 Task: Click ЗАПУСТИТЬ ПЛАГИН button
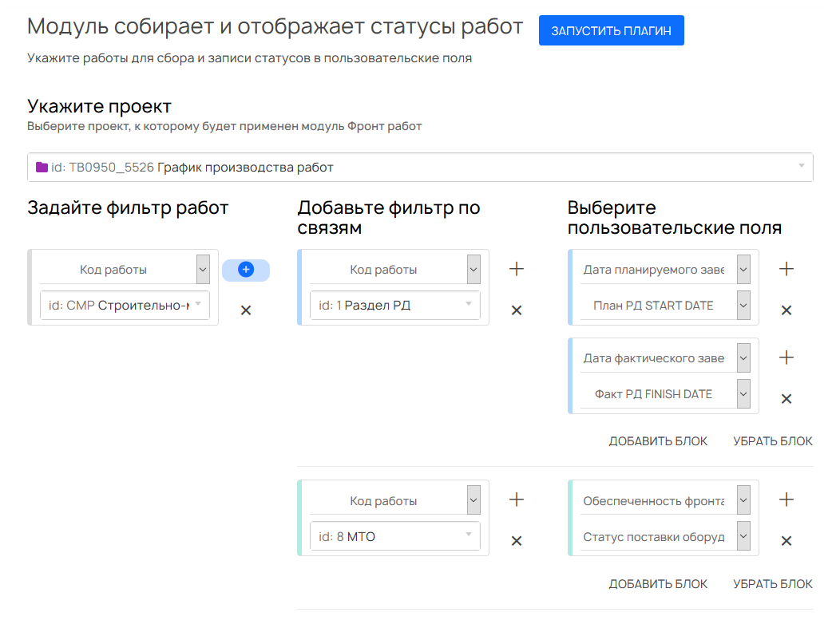pos(612,30)
